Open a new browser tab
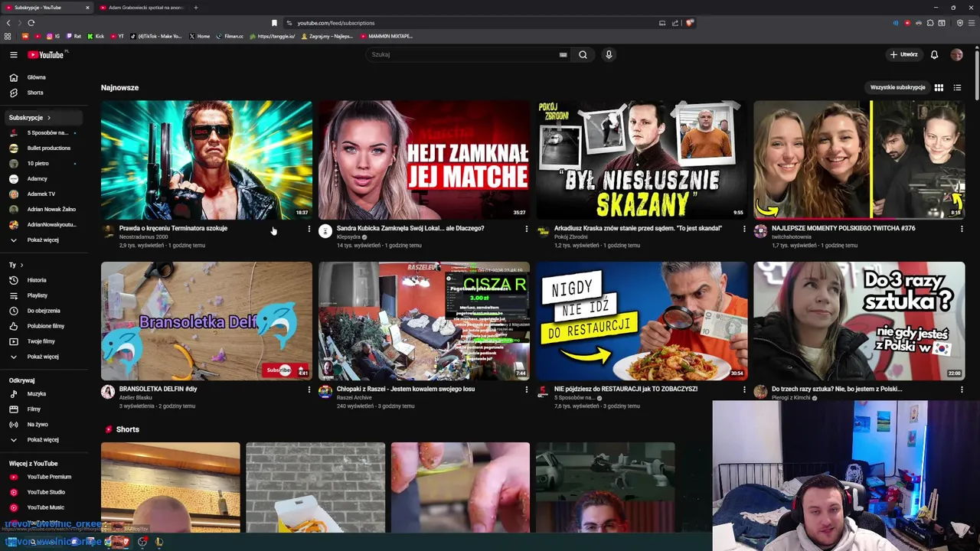This screenshot has width=980, height=551. click(x=195, y=8)
